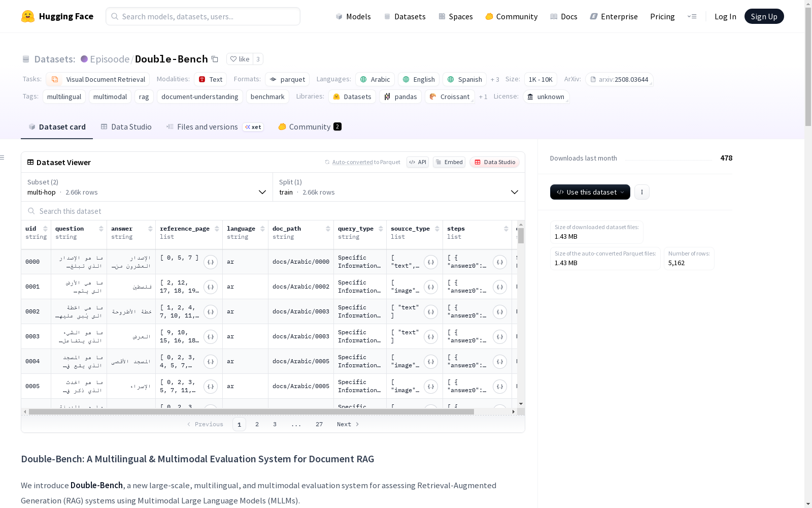Click the Sign Up button

(x=764, y=16)
